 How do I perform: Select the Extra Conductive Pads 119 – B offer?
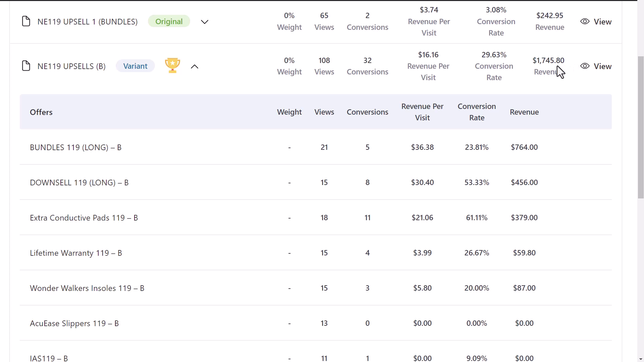84,218
